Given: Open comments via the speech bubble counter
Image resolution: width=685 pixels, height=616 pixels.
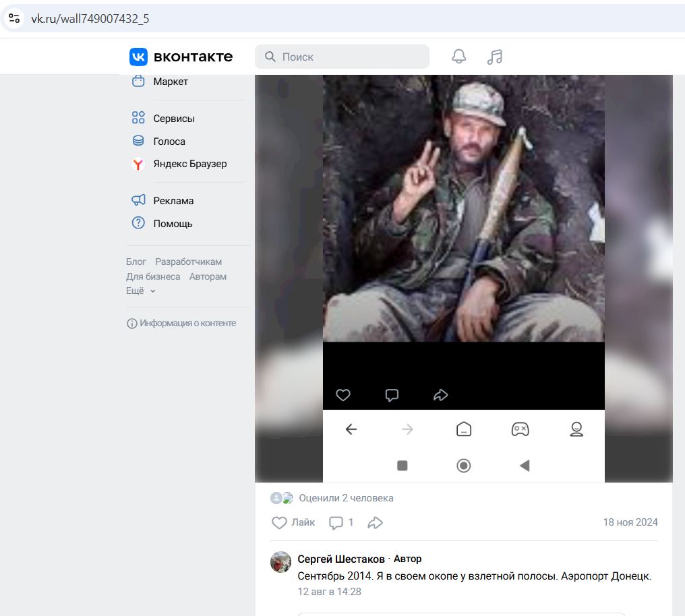Looking at the screenshot, I should pyautogui.click(x=341, y=522).
